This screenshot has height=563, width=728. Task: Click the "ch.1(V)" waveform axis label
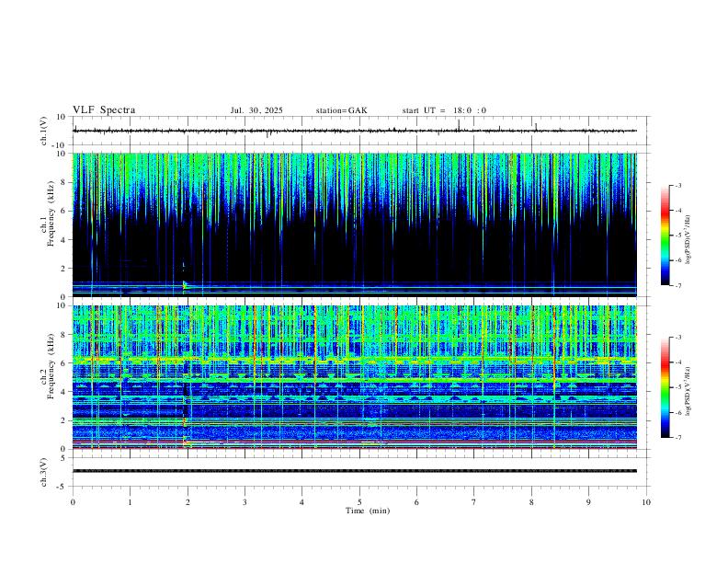click(x=44, y=131)
